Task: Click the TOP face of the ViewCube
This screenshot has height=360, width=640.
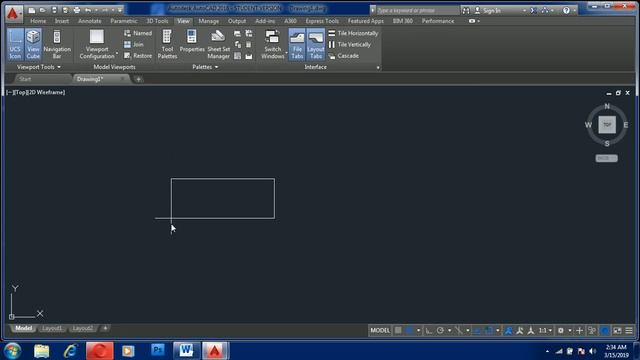Action: pos(607,125)
